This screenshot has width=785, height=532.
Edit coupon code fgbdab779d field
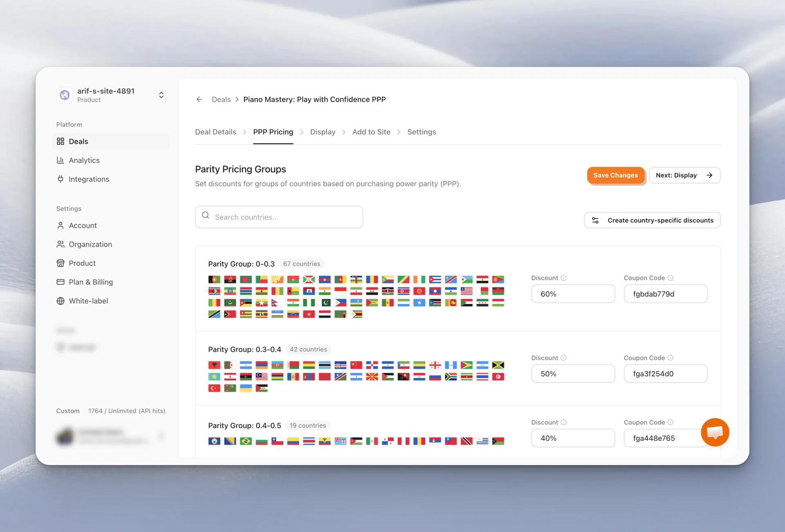pos(666,294)
